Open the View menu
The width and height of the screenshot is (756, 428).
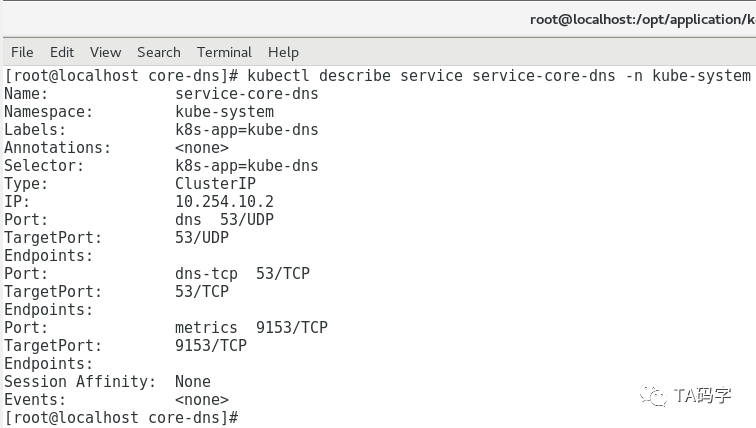click(x=106, y=52)
